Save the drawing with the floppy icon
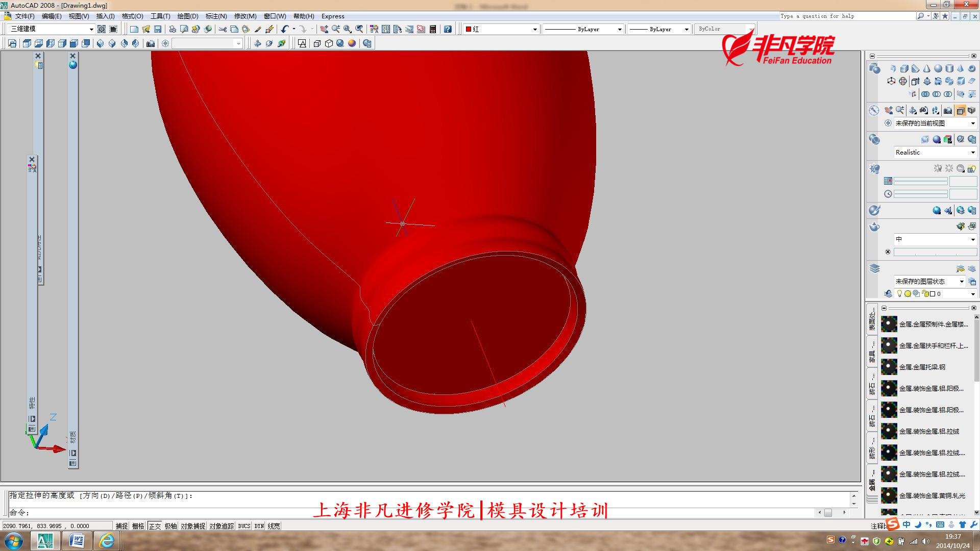 pos(158,29)
